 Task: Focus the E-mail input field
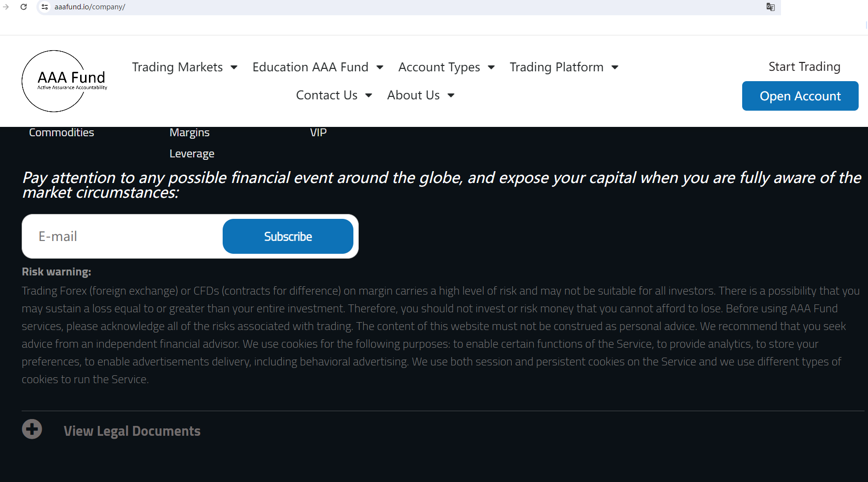coord(123,237)
